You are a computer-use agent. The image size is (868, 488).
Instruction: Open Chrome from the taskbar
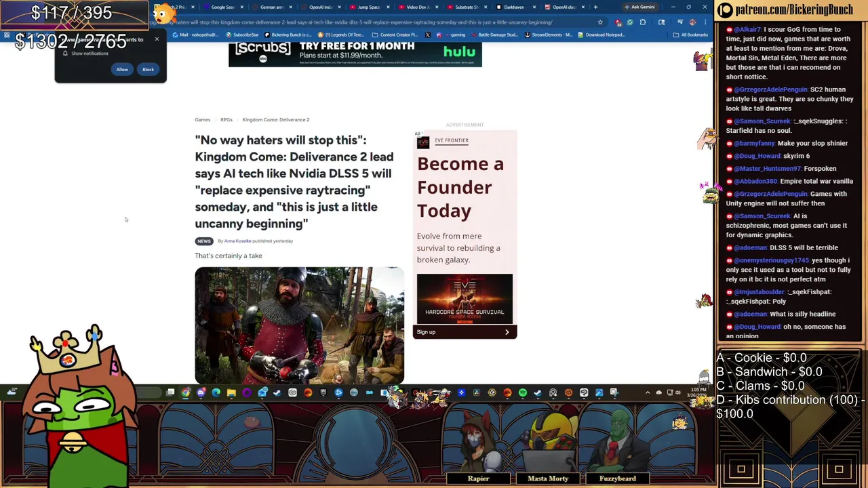tap(186, 392)
